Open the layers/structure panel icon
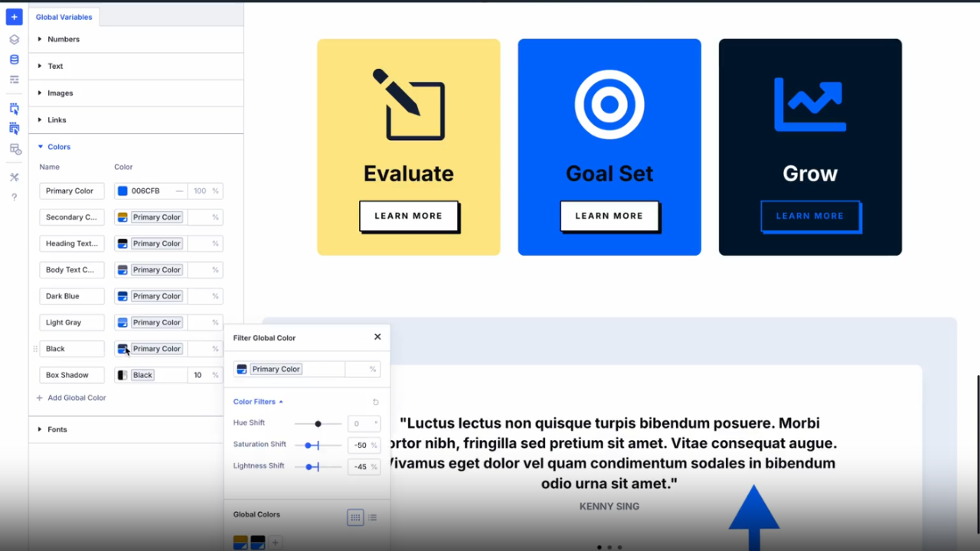Image resolution: width=980 pixels, height=551 pixels. [13, 38]
